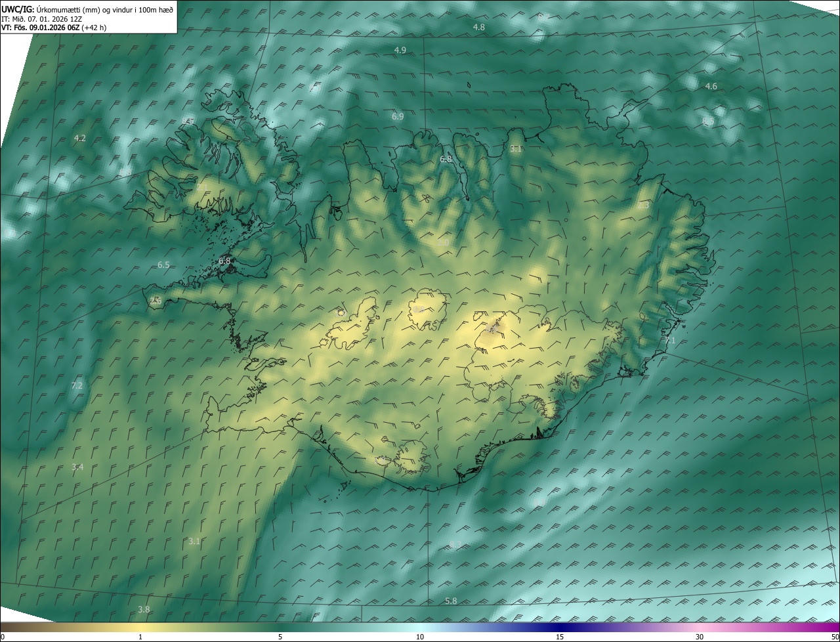The image size is (840, 642).
Task: Click the precipitation color scale bar
Action: [420, 628]
